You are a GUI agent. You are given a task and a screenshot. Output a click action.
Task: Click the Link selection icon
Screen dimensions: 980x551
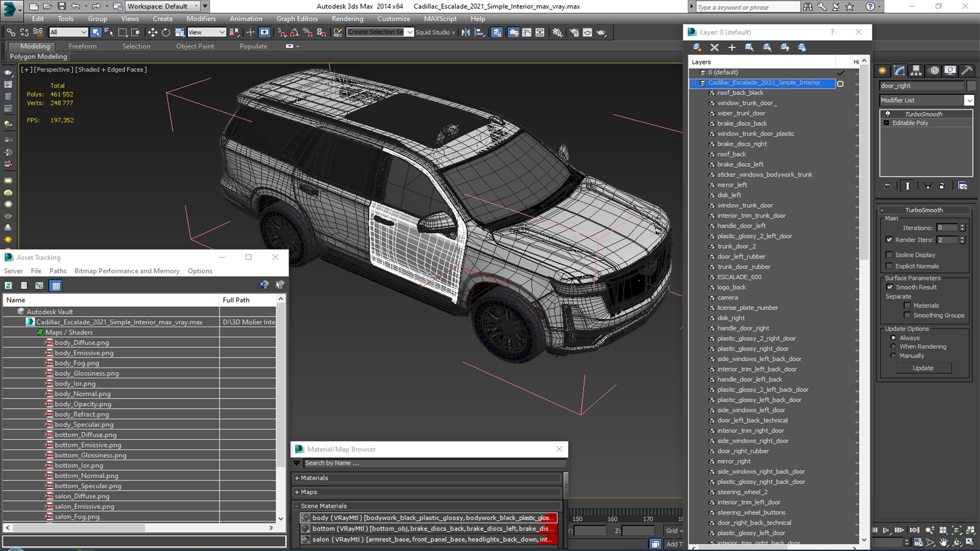pos(11,32)
